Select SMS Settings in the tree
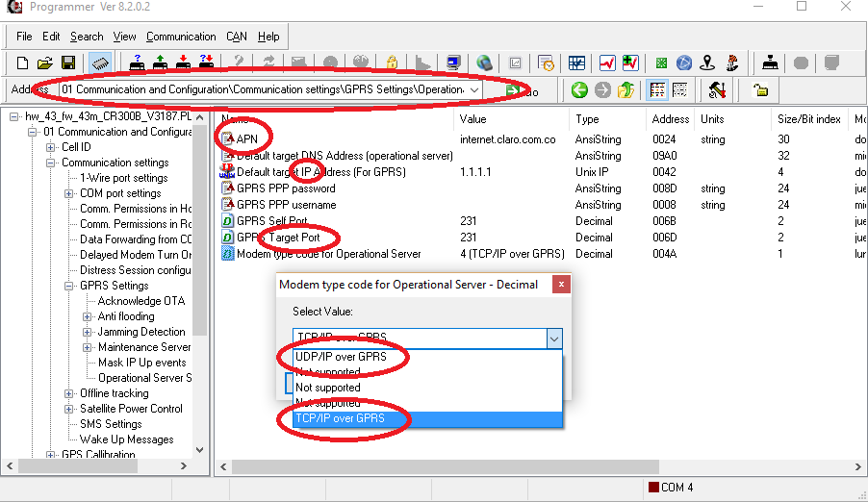Viewport: 868px width, 502px height. pos(111,424)
